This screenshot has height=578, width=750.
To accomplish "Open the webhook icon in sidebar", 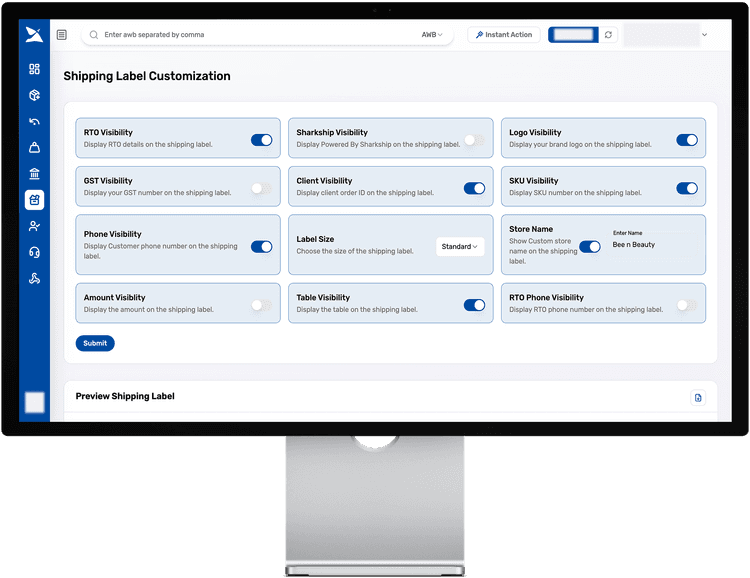I will 34,278.
